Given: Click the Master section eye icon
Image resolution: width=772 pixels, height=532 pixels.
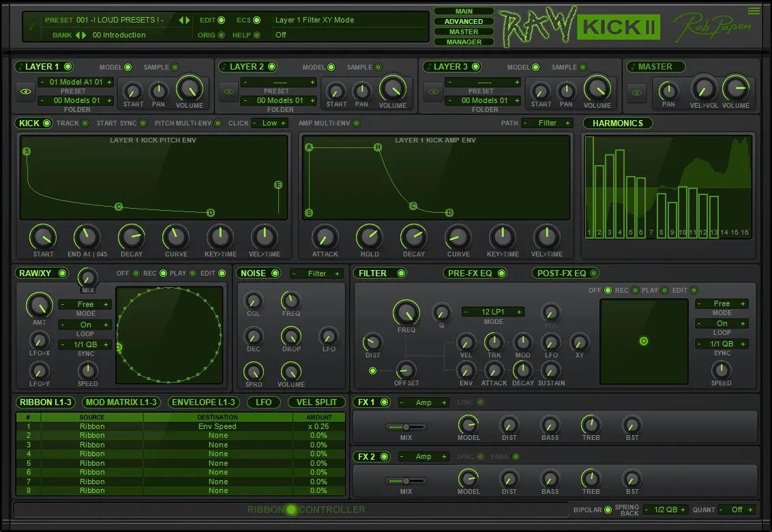Looking at the screenshot, I should 636,93.
